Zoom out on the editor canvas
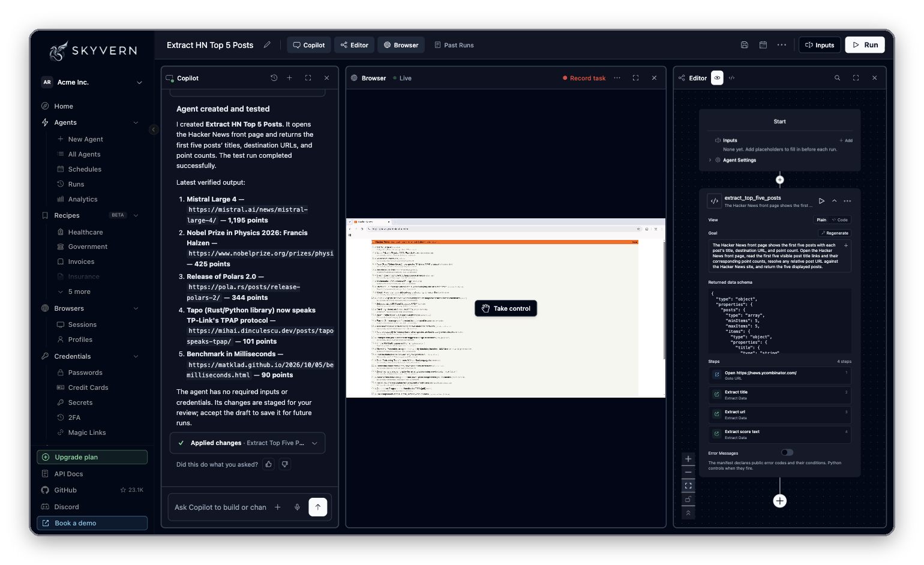Viewport: 924px width, 565px height. tap(688, 473)
